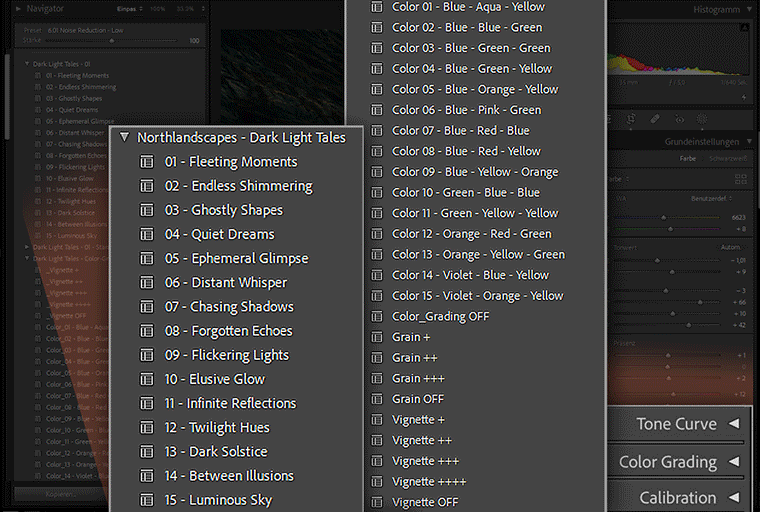
Task: Open the Masking tool dotted circle icon
Action: point(701,119)
